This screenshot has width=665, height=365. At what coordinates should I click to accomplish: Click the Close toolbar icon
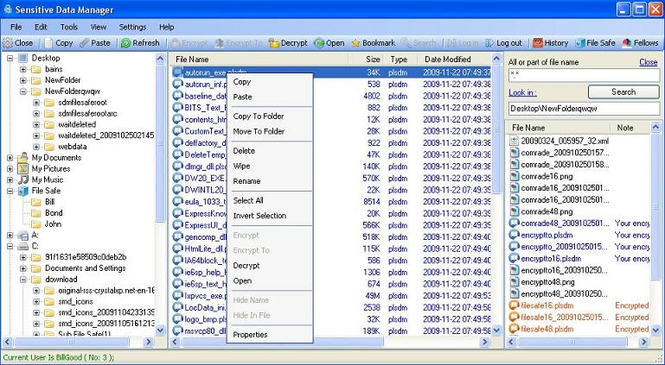8,43
